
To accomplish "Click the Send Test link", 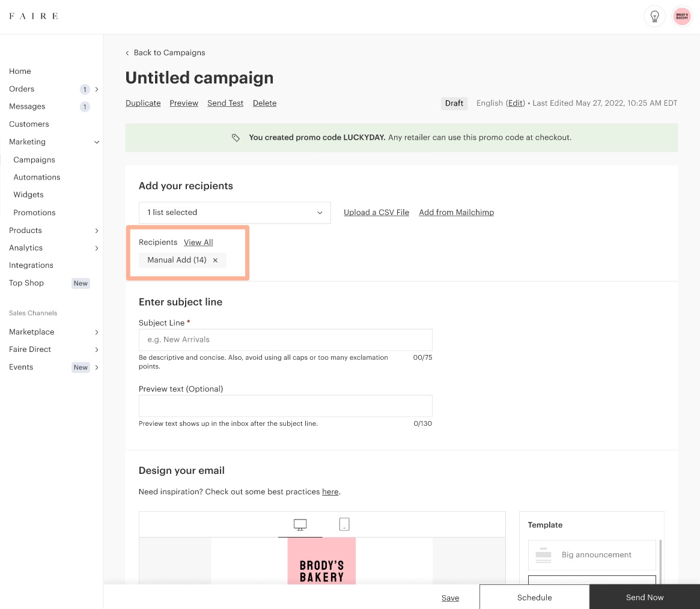I will [225, 103].
